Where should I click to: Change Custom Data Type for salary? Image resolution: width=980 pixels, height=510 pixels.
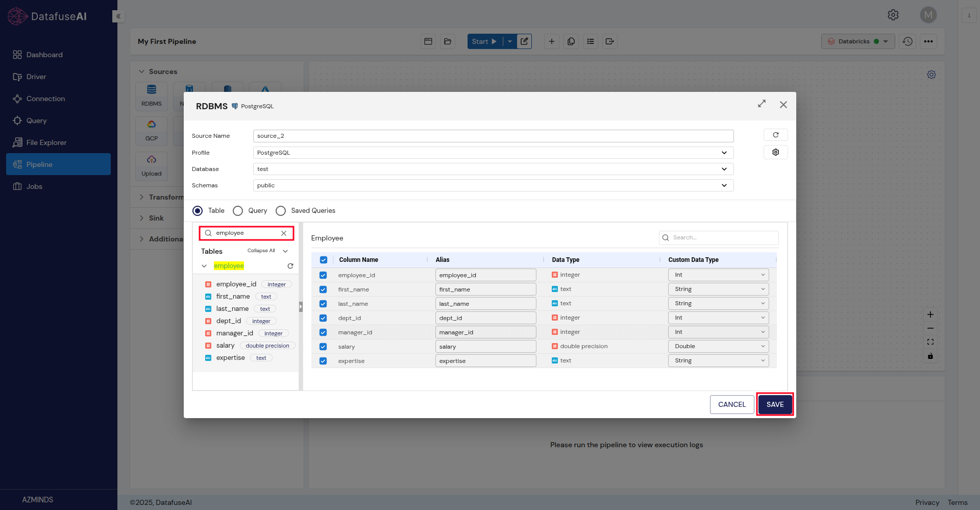point(718,346)
